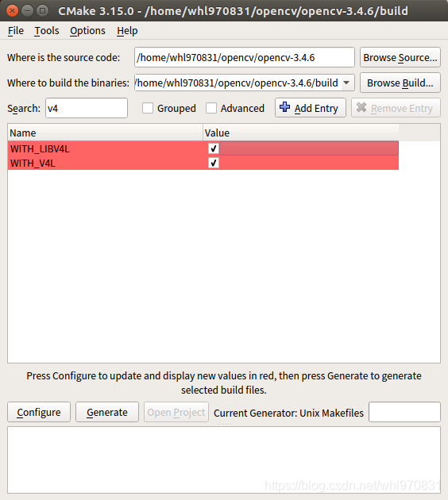Click the Search field containing v4
Screen dimensions: 448x500
click(87, 109)
